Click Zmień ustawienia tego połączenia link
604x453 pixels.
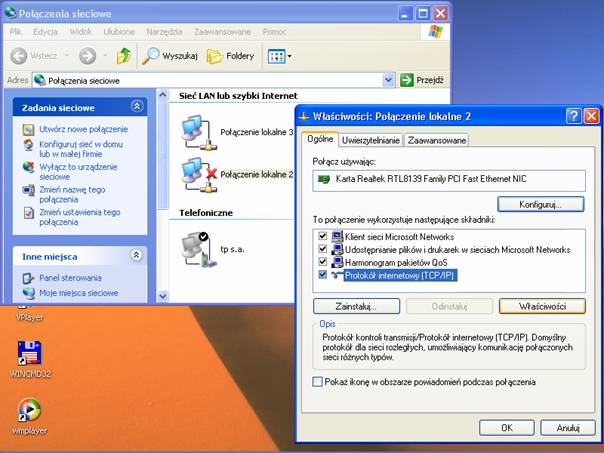80,217
